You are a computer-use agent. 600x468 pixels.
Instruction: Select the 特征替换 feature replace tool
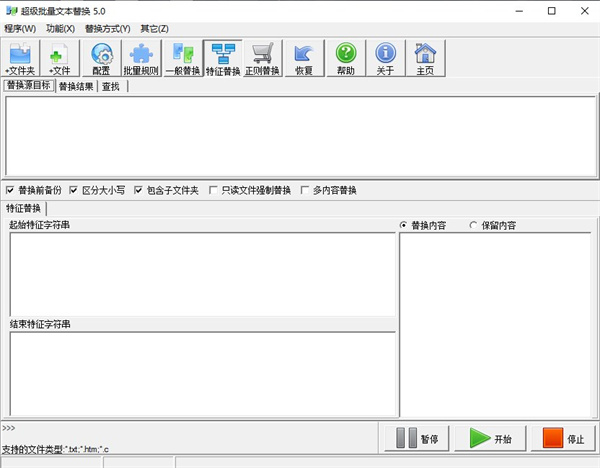(223, 58)
